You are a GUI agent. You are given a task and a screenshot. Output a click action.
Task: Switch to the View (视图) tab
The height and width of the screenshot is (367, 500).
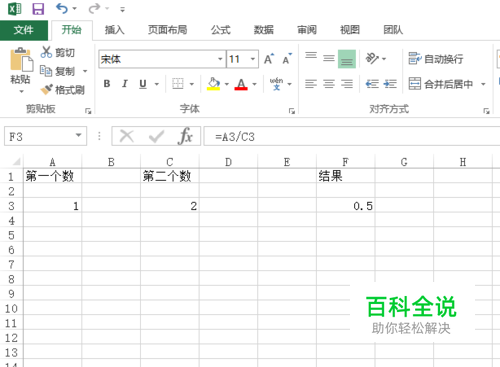tap(350, 30)
